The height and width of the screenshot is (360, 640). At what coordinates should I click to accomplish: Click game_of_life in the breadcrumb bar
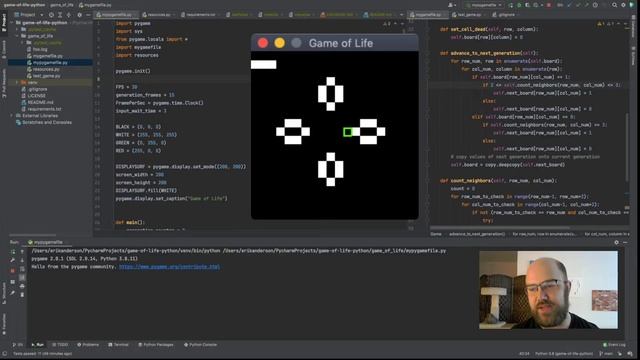coord(62,5)
